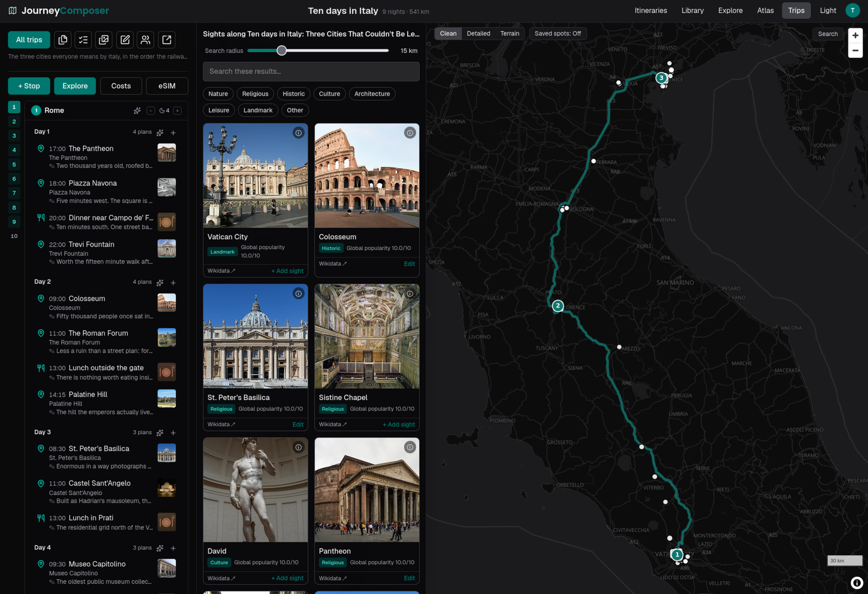This screenshot has height=594, width=868.
Task: Click the info icon on David card
Action: 299,447
